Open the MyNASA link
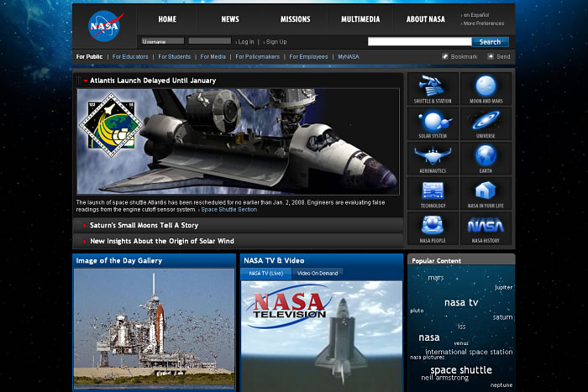This screenshot has width=588, height=392. 349,56
